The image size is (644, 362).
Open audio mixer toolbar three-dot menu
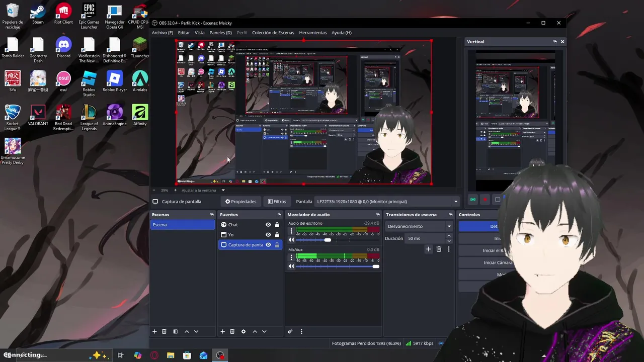click(x=301, y=331)
